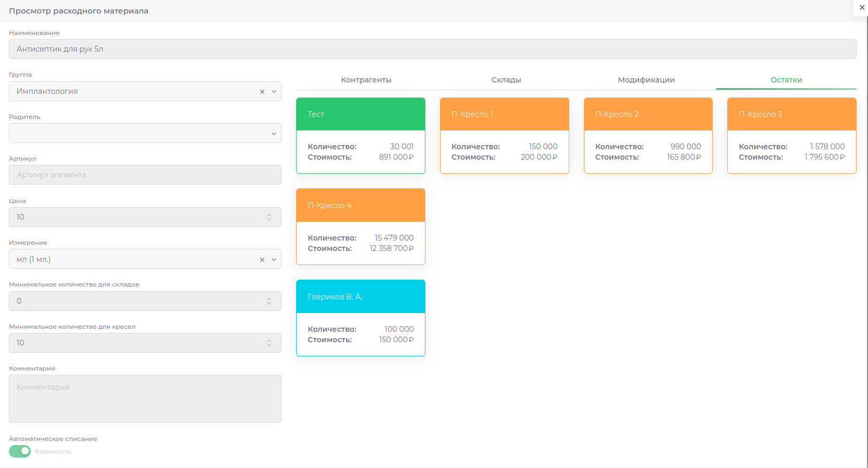The height and width of the screenshot is (468, 868).
Task: Open the Родитель dropdown
Action: [145, 133]
